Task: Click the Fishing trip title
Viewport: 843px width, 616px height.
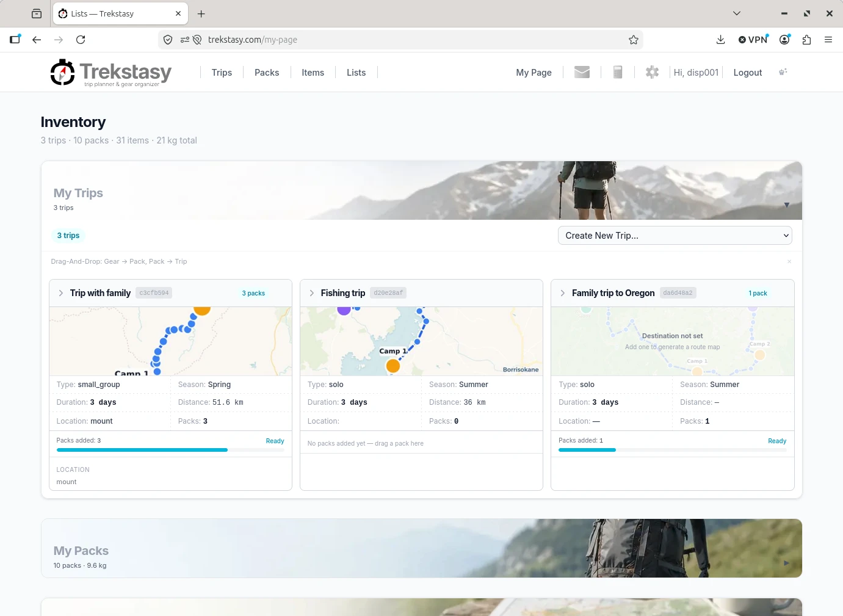Action: (x=343, y=293)
